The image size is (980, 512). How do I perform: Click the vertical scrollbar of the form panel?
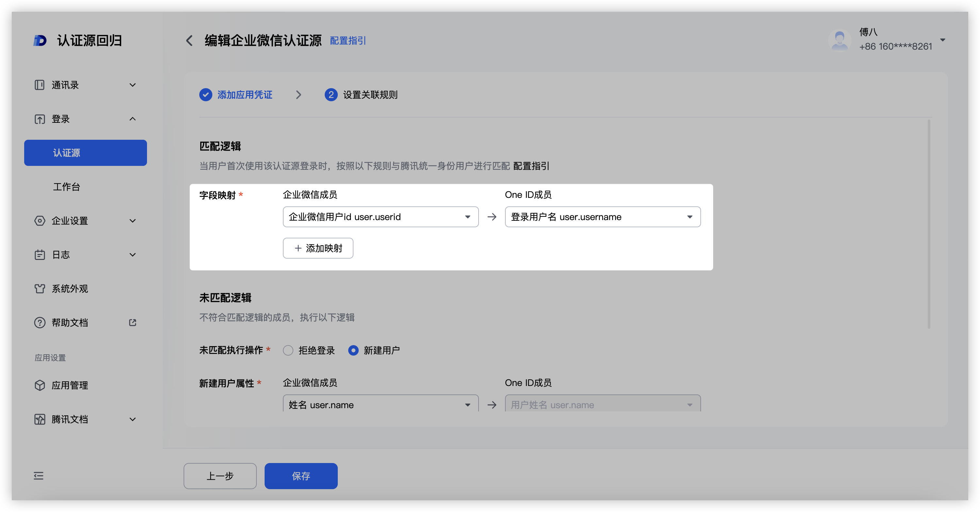click(929, 224)
